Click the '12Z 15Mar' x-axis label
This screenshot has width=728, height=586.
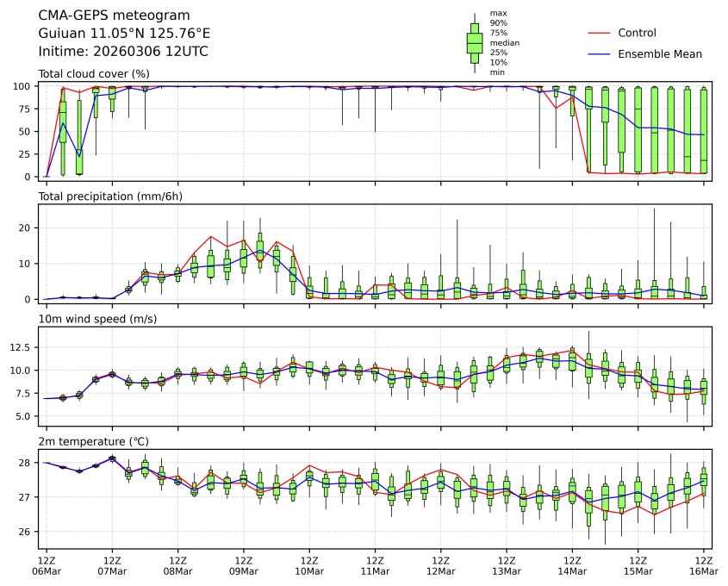tap(638, 566)
